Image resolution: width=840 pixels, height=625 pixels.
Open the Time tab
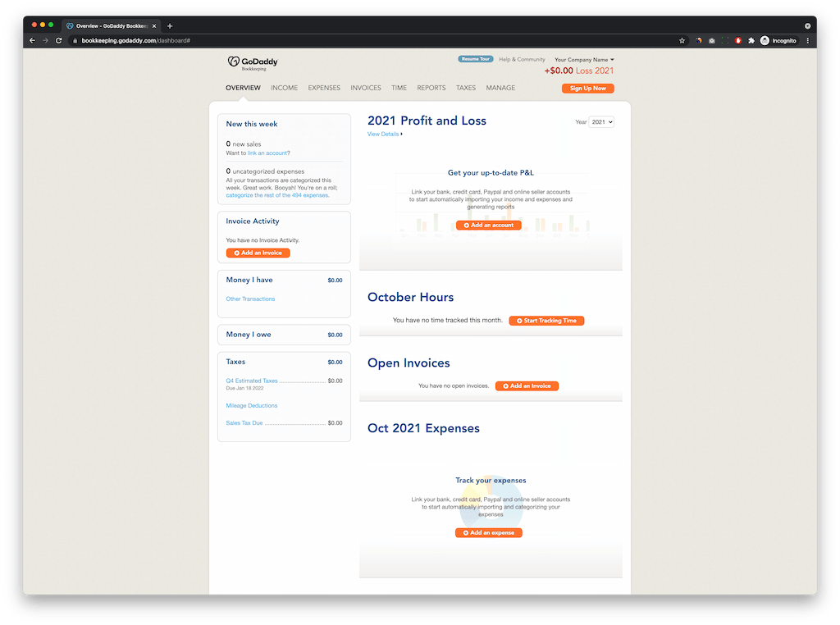coord(399,88)
